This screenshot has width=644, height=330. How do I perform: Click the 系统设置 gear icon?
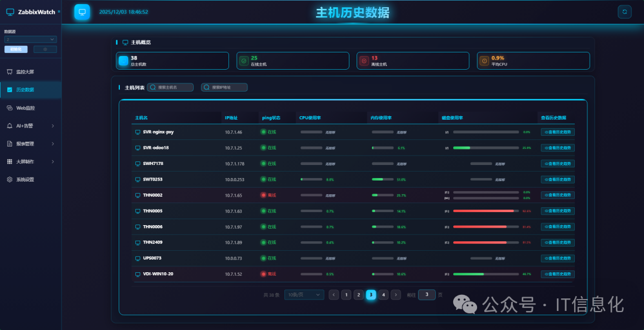pyautogui.click(x=10, y=179)
